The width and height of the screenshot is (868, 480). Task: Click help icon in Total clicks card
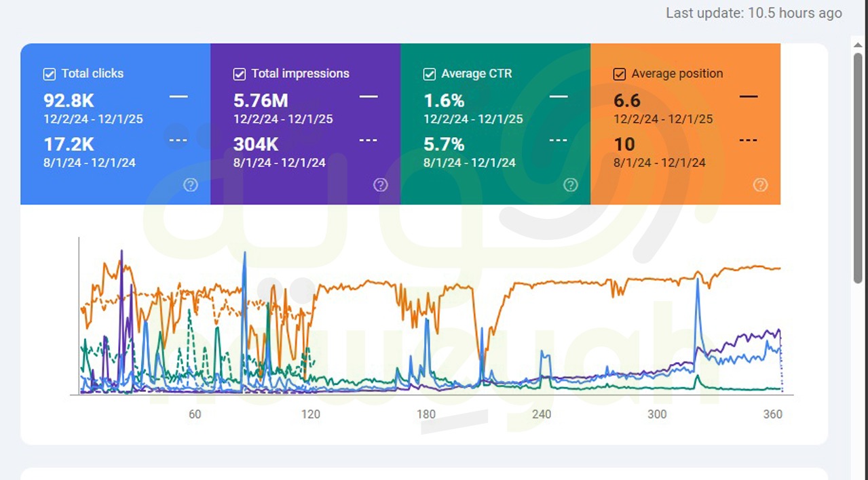(191, 185)
